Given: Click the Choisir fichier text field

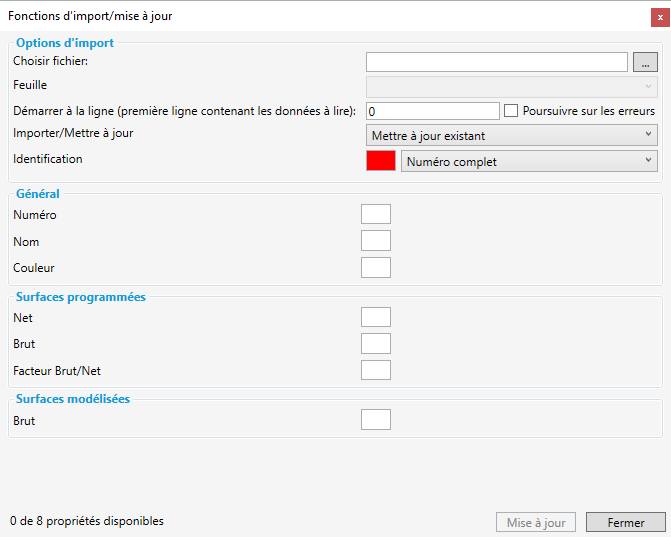Looking at the screenshot, I should point(496,62).
